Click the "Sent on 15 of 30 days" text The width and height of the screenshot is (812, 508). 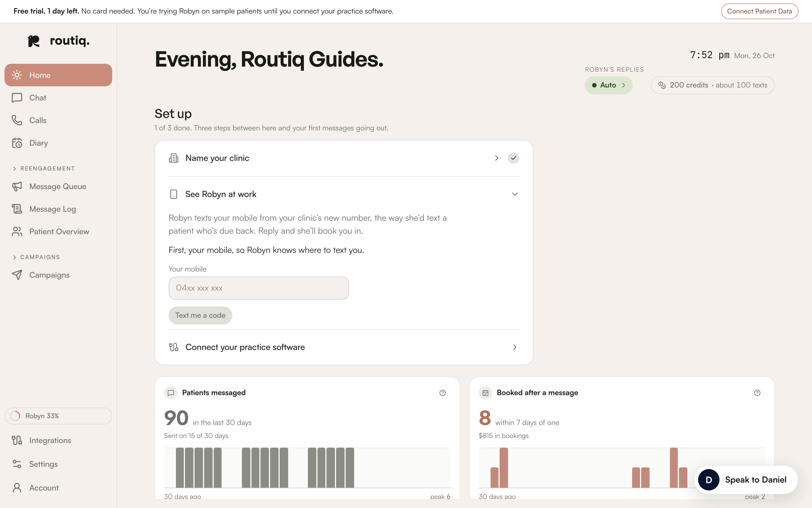[196, 436]
